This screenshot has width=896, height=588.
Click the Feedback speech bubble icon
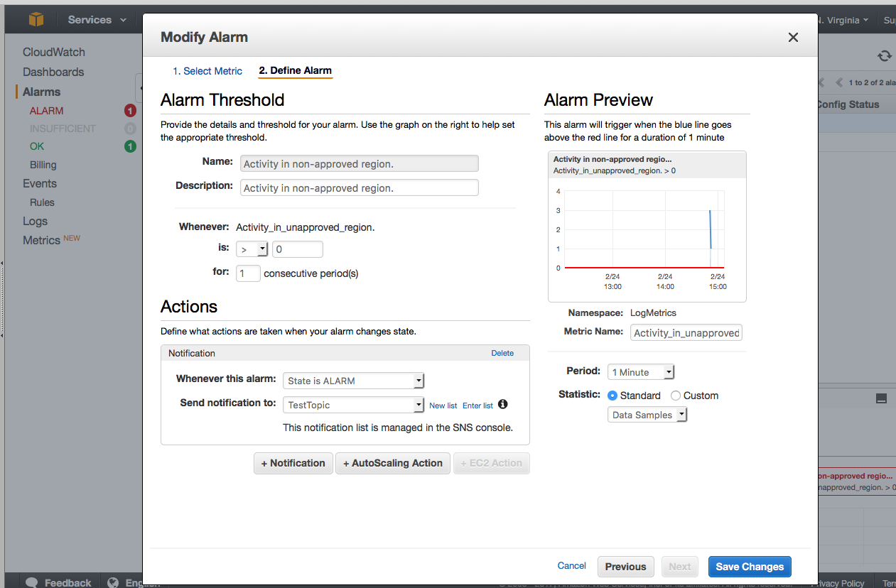pyautogui.click(x=31, y=582)
